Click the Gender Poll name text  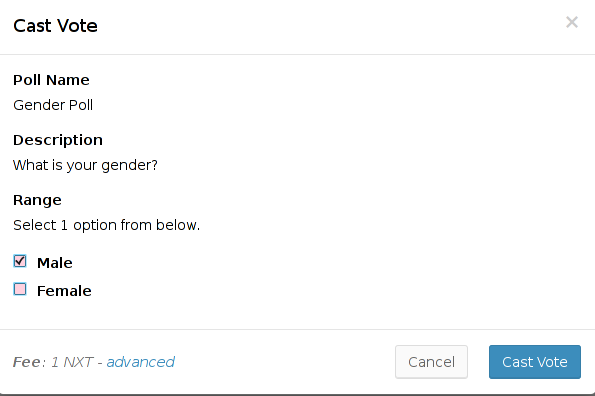click(x=53, y=105)
